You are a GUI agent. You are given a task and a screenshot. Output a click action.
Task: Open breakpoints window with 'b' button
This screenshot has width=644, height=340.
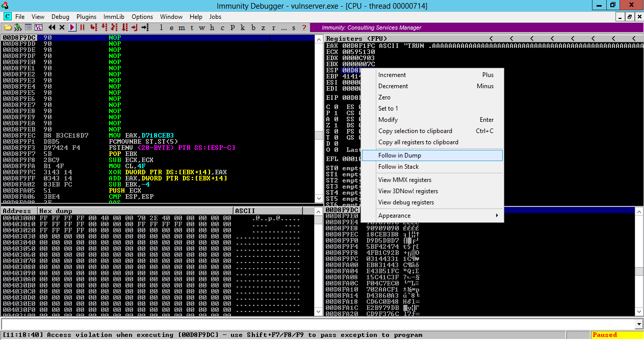click(x=253, y=28)
